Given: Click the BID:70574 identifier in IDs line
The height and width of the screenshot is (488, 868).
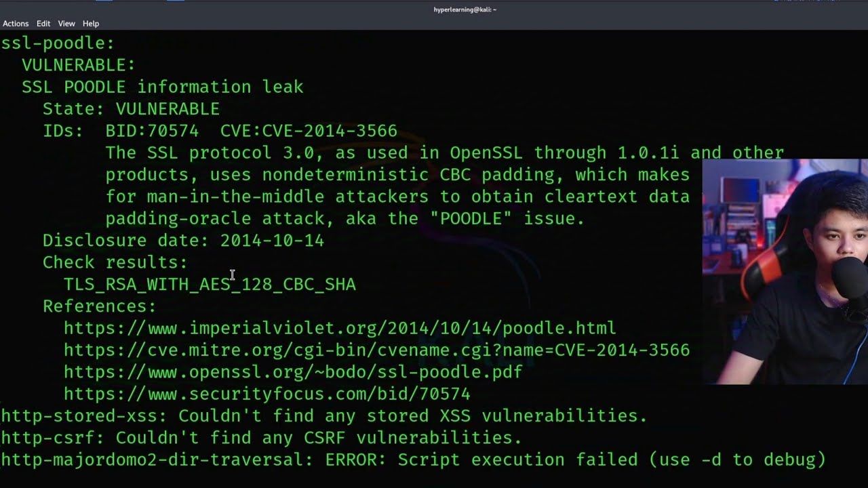Looking at the screenshot, I should coord(152,131).
